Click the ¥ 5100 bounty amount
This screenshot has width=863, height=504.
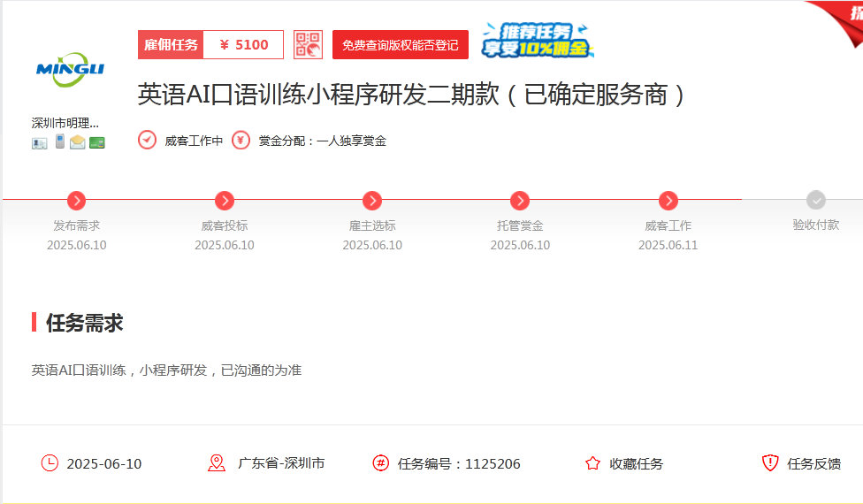pos(243,44)
